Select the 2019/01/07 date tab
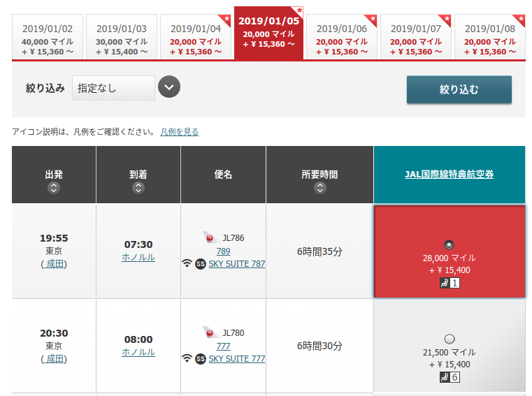Image resolution: width=532 pixels, height=396 pixels. pyautogui.click(x=416, y=37)
